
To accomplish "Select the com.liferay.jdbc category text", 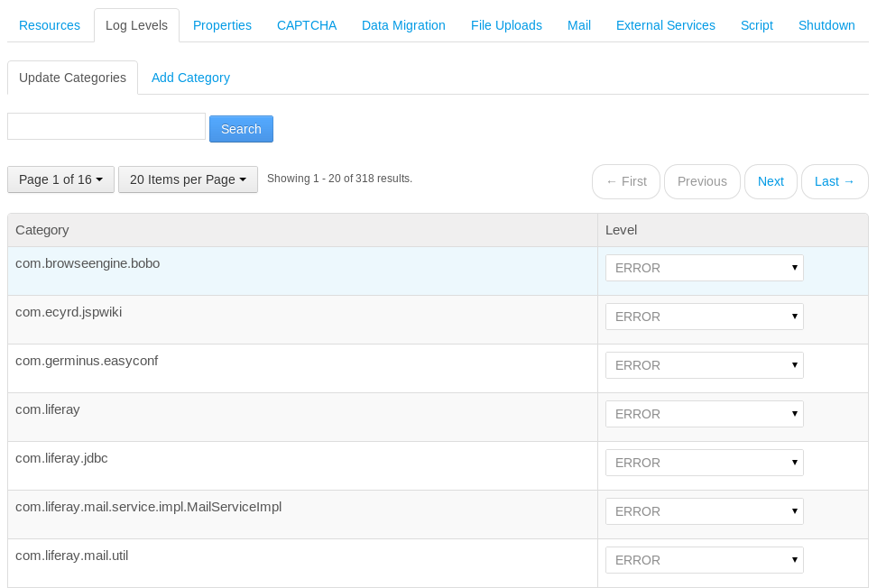I will pyautogui.click(x=61, y=458).
